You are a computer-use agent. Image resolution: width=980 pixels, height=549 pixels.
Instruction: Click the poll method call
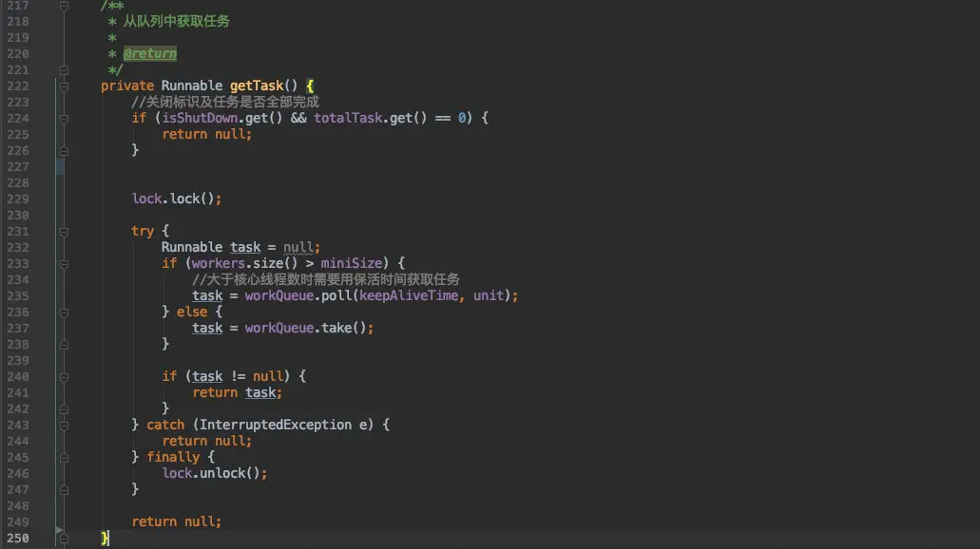(336, 295)
